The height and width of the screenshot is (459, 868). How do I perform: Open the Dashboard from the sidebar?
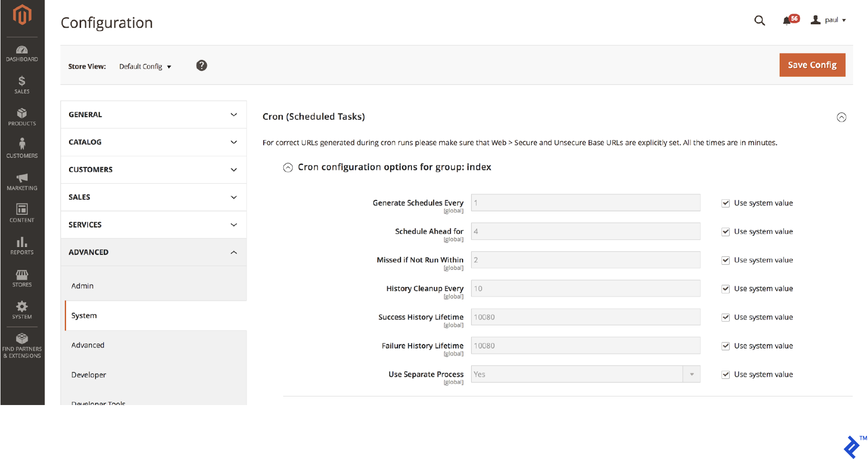pyautogui.click(x=22, y=53)
